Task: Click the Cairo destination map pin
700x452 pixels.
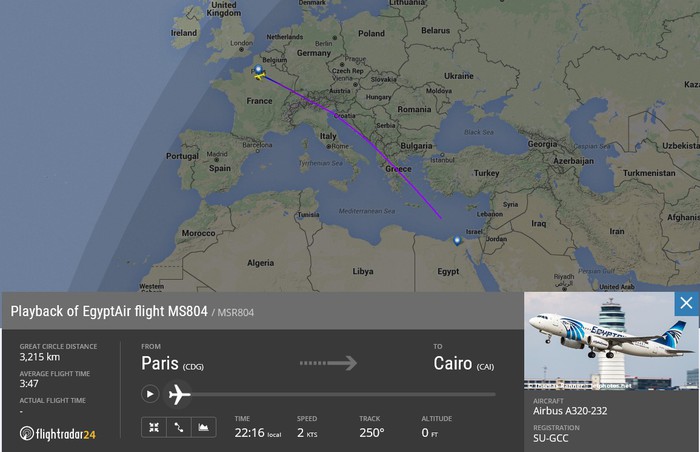Action: coord(457,241)
